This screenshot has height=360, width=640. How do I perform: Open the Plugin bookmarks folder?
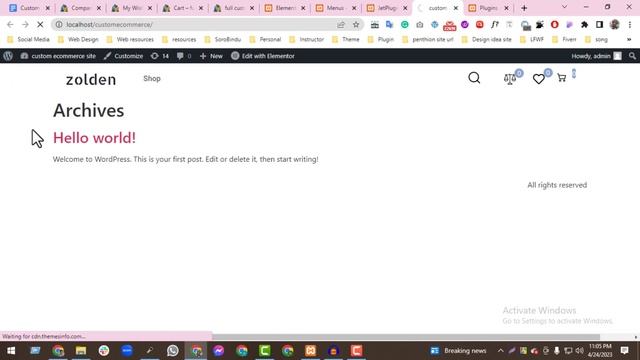point(381,39)
